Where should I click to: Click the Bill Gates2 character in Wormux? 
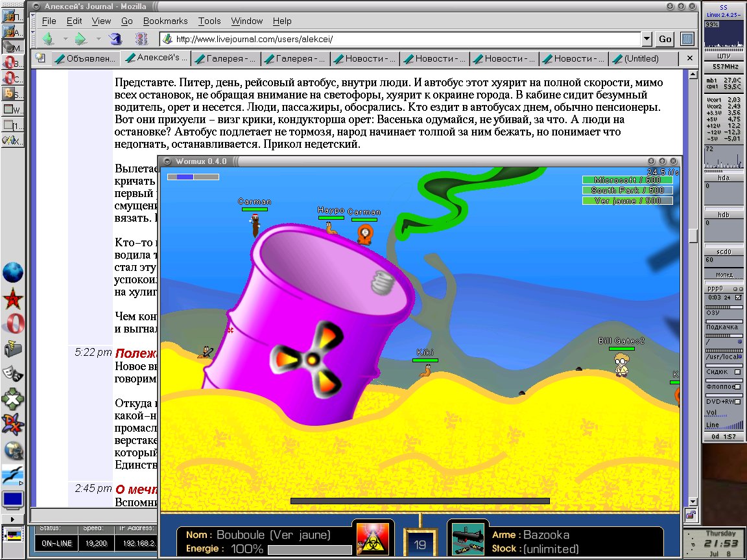(x=621, y=365)
